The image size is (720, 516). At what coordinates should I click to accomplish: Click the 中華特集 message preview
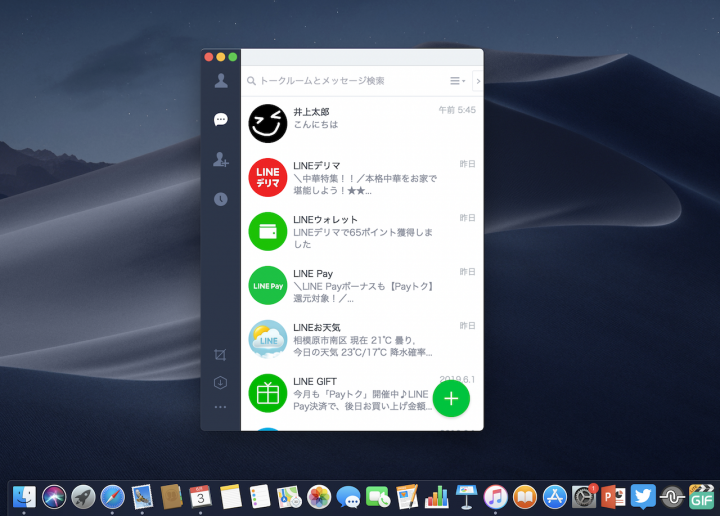click(366, 184)
